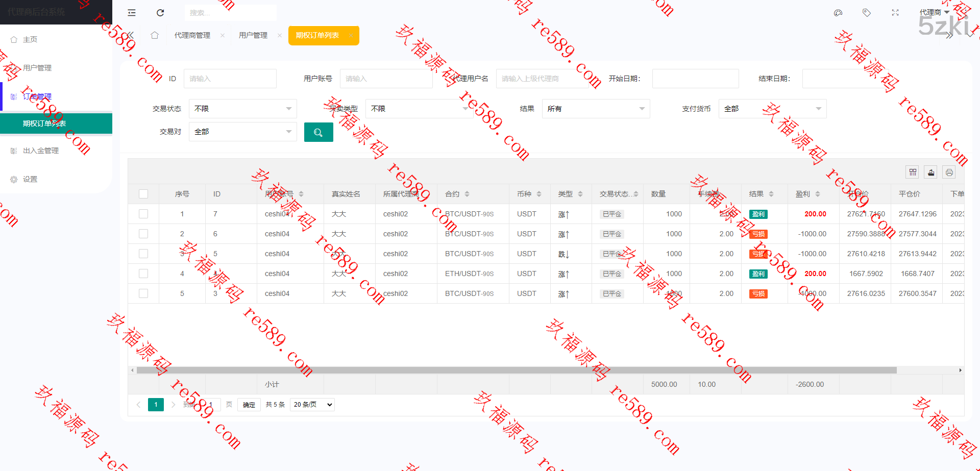Open the column filter grid icon
Screen dimensions: 980x471
pyautogui.click(x=913, y=172)
